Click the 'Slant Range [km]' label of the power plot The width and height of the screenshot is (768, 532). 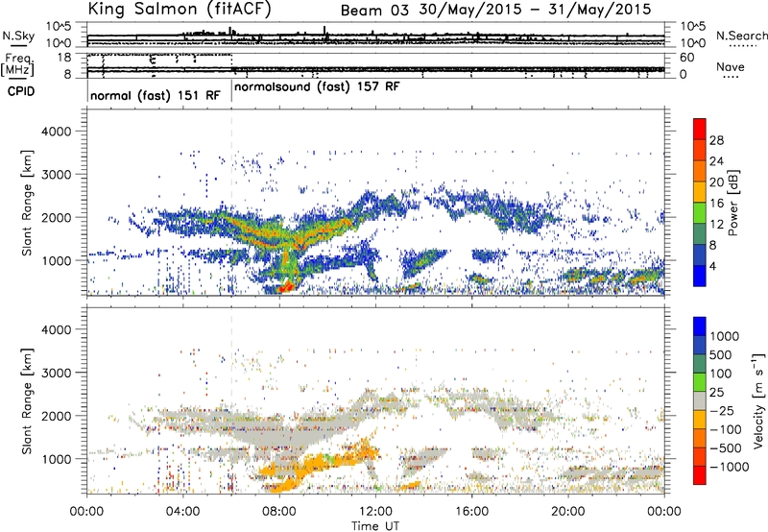coord(27,203)
